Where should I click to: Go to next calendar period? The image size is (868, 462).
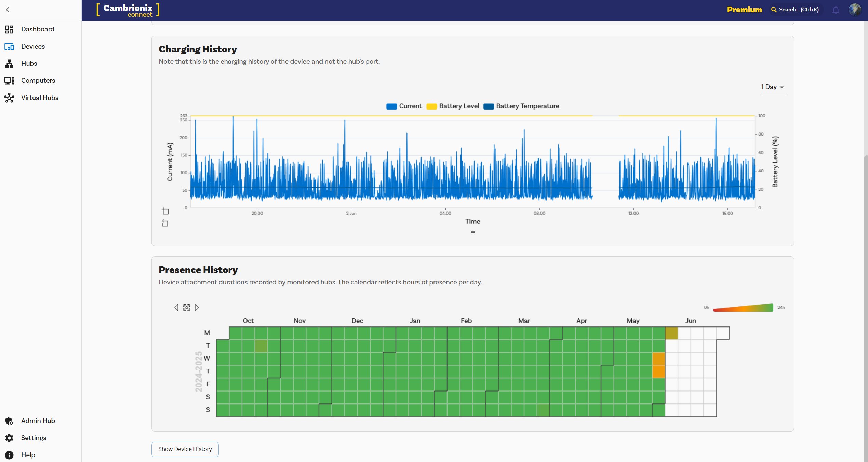tap(197, 308)
